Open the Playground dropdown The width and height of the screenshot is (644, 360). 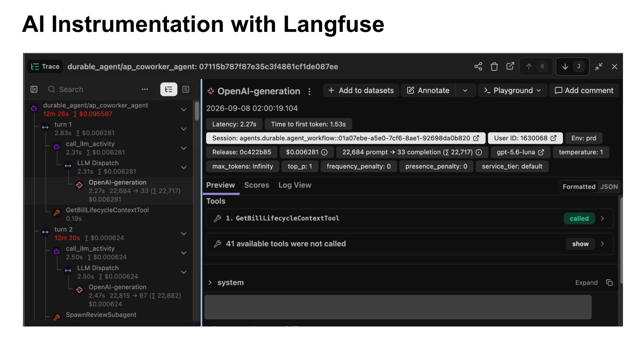513,91
